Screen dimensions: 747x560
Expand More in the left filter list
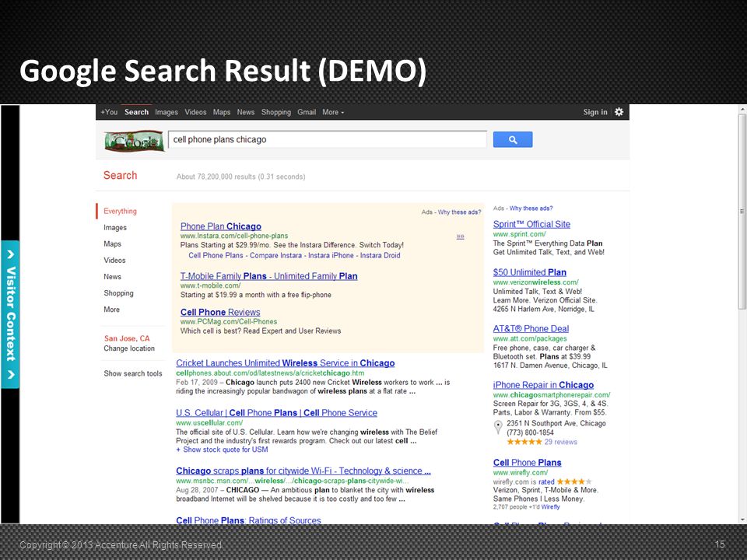pos(112,310)
